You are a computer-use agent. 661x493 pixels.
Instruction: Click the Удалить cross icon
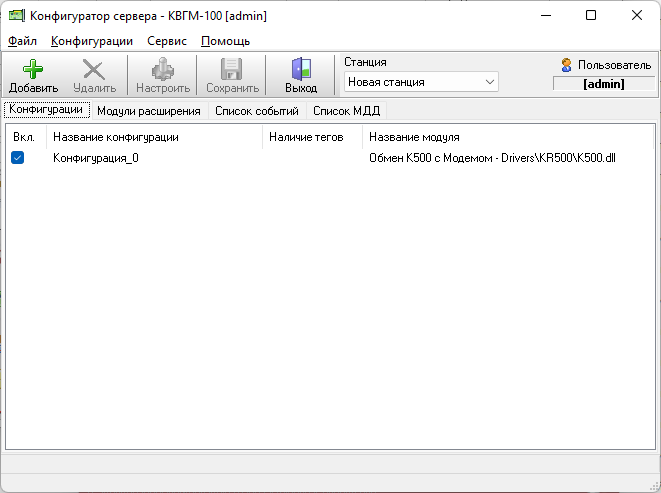(93, 69)
